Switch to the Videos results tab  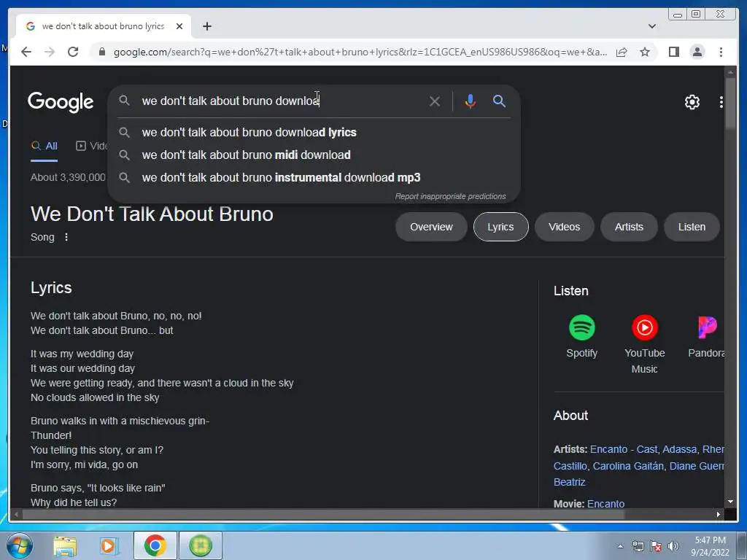coord(92,146)
